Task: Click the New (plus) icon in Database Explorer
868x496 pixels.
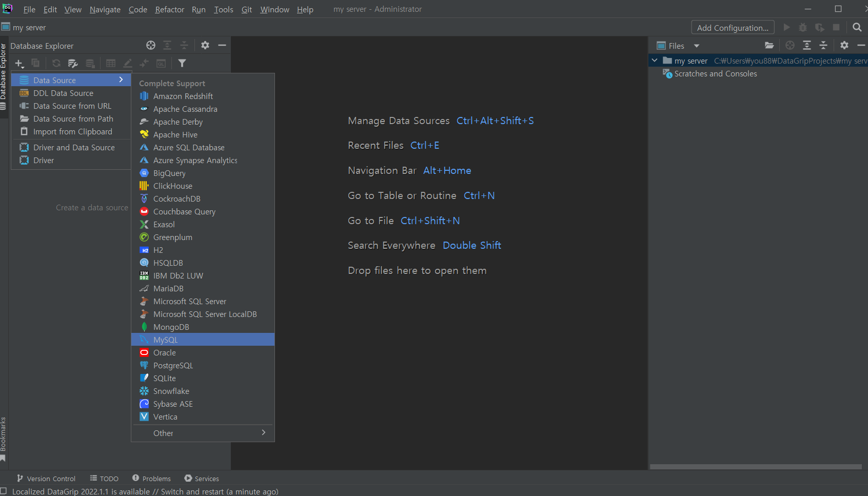Action: point(19,63)
